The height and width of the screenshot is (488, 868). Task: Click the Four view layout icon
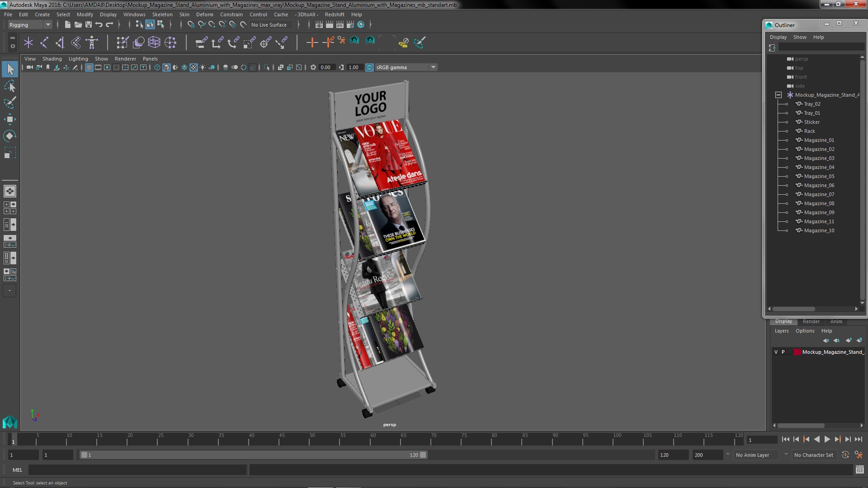(10, 208)
